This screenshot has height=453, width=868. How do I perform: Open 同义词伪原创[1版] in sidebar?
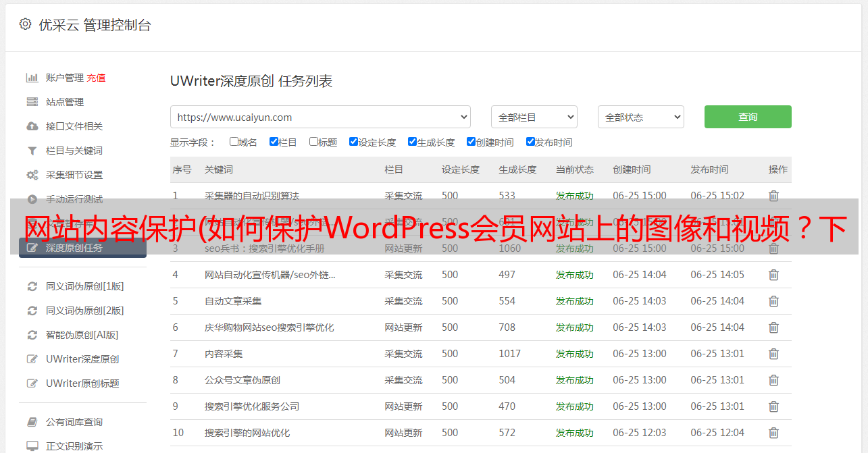[84, 286]
